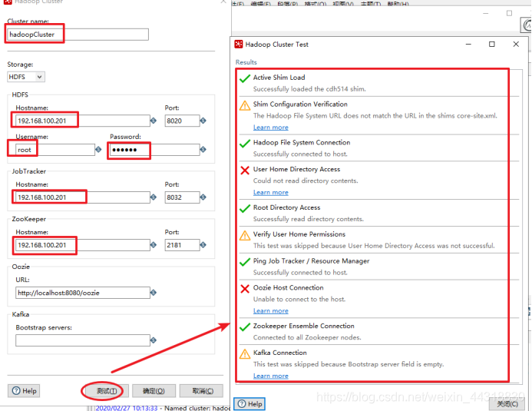Click red X icon for Oozie Host Connection

(x=245, y=289)
